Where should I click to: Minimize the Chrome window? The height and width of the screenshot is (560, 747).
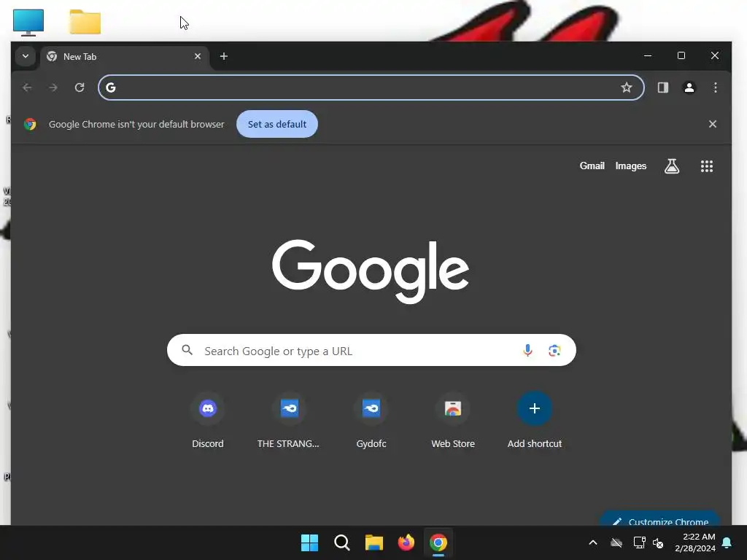(648, 55)
